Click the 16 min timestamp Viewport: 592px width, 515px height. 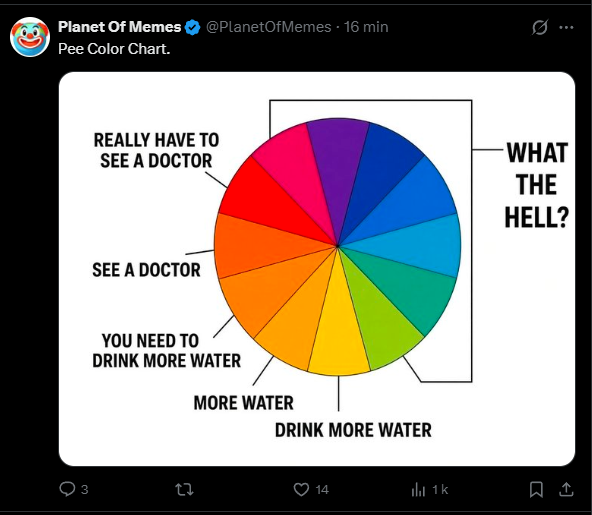[366, 27]
